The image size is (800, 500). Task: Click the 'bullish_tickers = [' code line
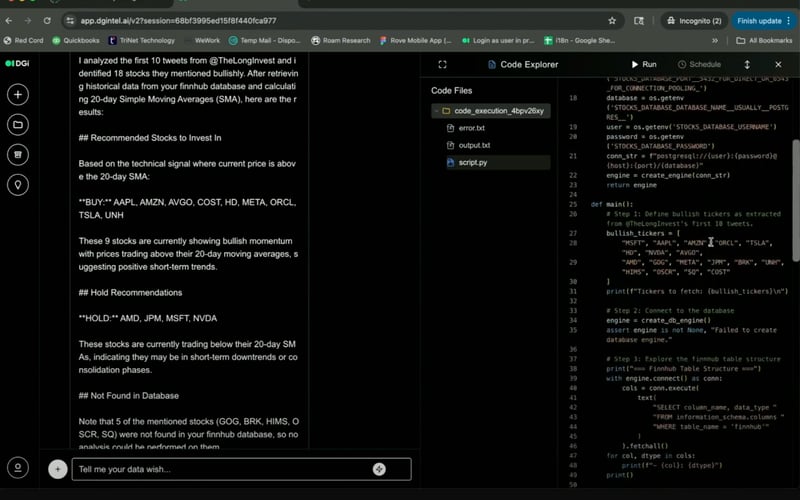pyautogui.click(x=643, y=233)
